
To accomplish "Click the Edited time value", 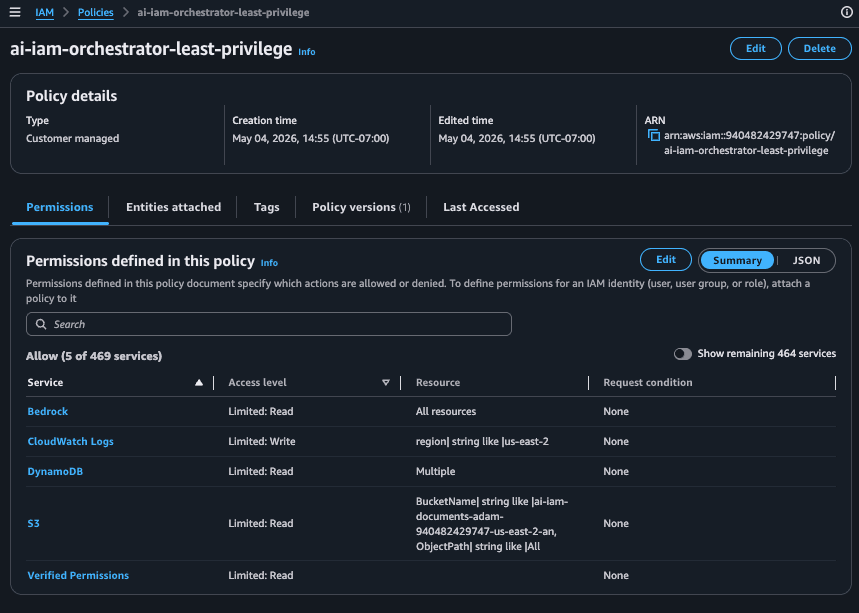I will pos(517,139).
